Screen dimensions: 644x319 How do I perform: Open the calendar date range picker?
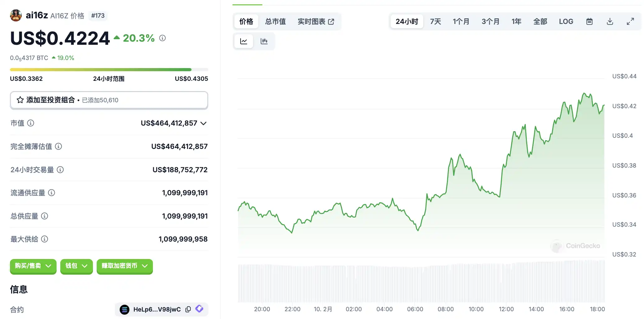(x=589, y=21)
